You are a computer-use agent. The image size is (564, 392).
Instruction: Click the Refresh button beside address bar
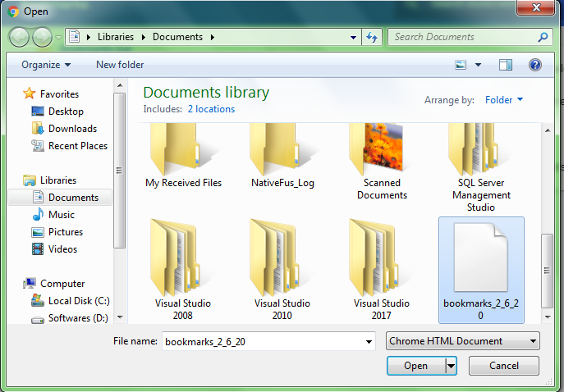coord(372,37)
